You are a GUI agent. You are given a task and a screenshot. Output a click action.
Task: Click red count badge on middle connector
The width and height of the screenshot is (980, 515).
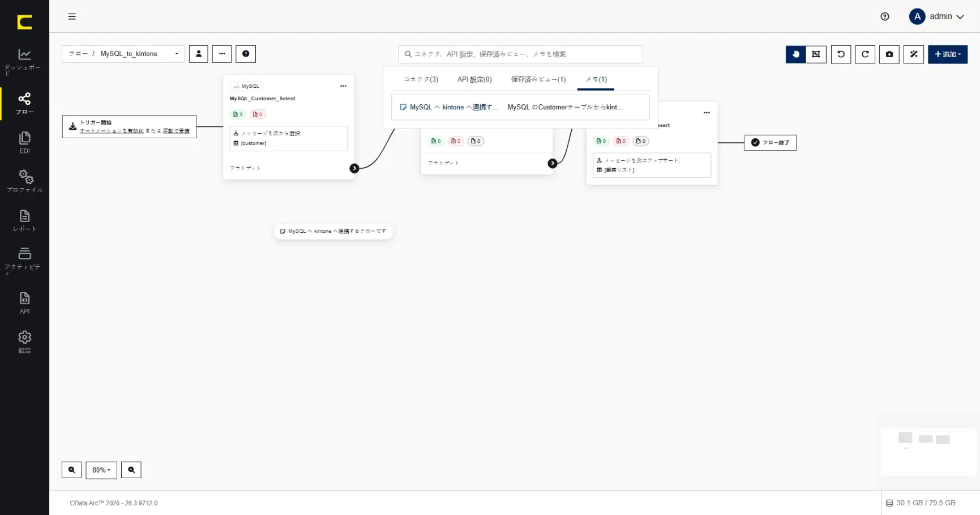(456, 141)
